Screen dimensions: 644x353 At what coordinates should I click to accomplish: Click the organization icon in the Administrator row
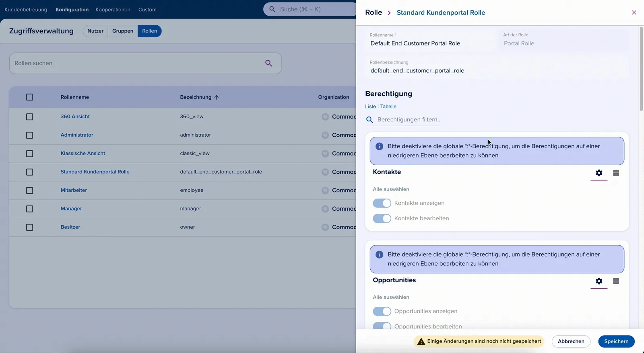click(x=325, y=135)
